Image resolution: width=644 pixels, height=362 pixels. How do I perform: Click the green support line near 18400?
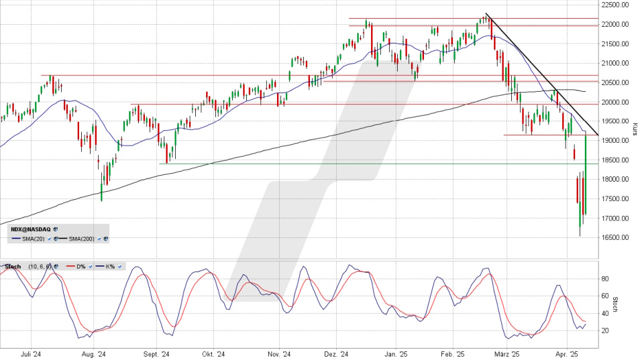pyautogui.click(x=378, y=164)
